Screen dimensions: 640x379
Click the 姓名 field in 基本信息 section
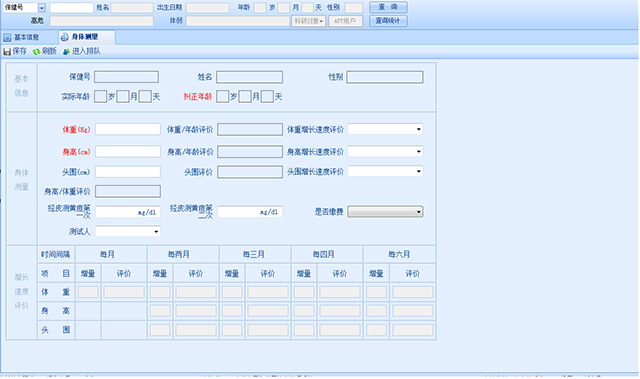pyautogui.click(x=249, y=77)
